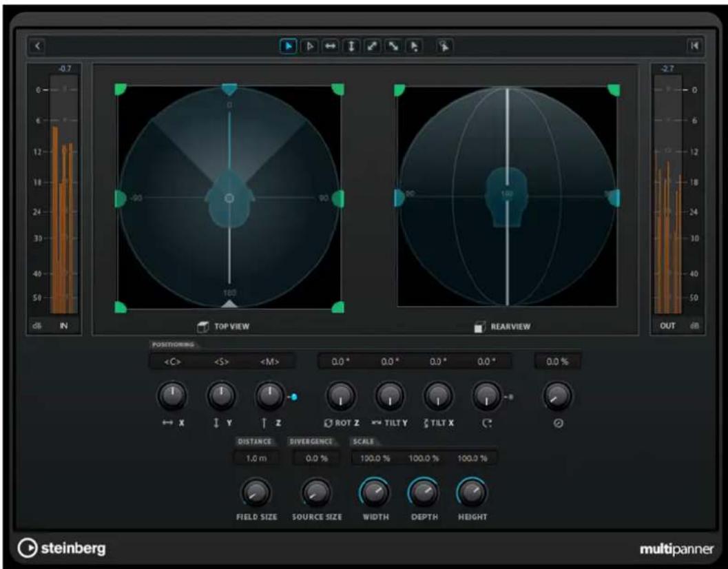The width and height of the screenshot is (728, 569).
Task: Click the green handle at 90 in Top View
Action: (x=338, y=198)
